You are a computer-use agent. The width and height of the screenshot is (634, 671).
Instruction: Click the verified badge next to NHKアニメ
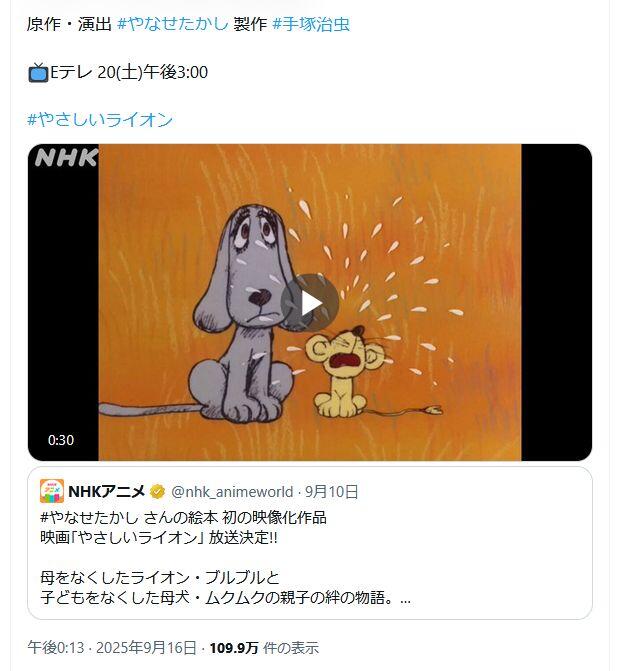coord(157,492)
